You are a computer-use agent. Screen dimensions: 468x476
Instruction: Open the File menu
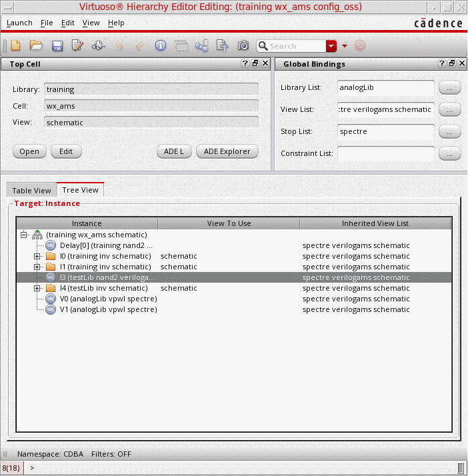(47, 23)
